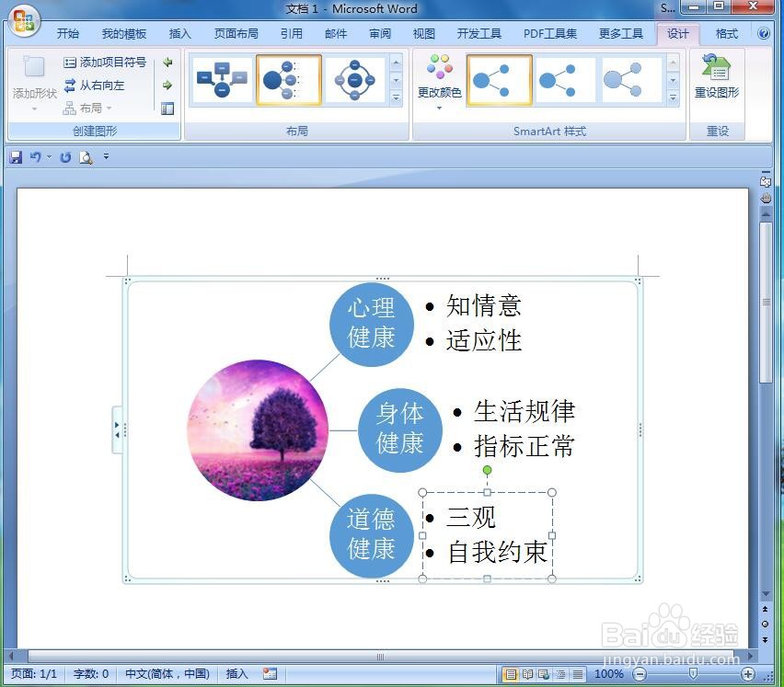
Task: Open the 引用 ribbon tab
Action: point(292,33)
